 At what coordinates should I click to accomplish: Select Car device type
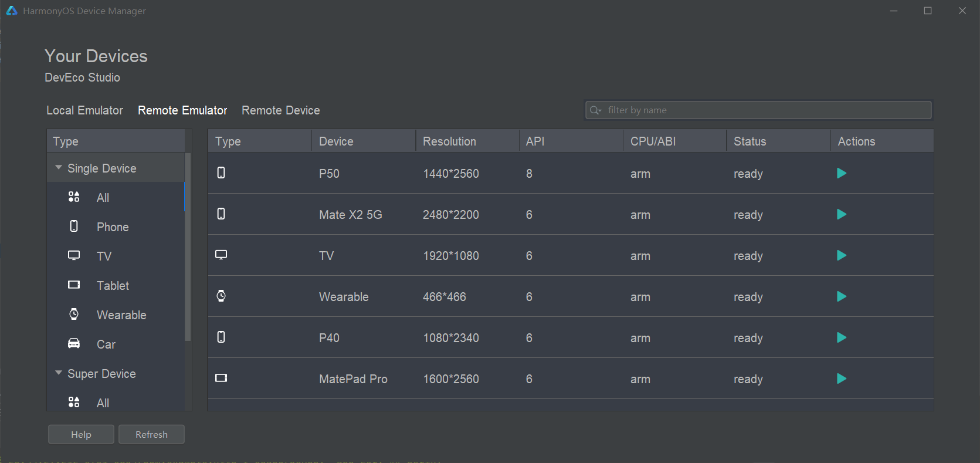(x=106, y=344)
